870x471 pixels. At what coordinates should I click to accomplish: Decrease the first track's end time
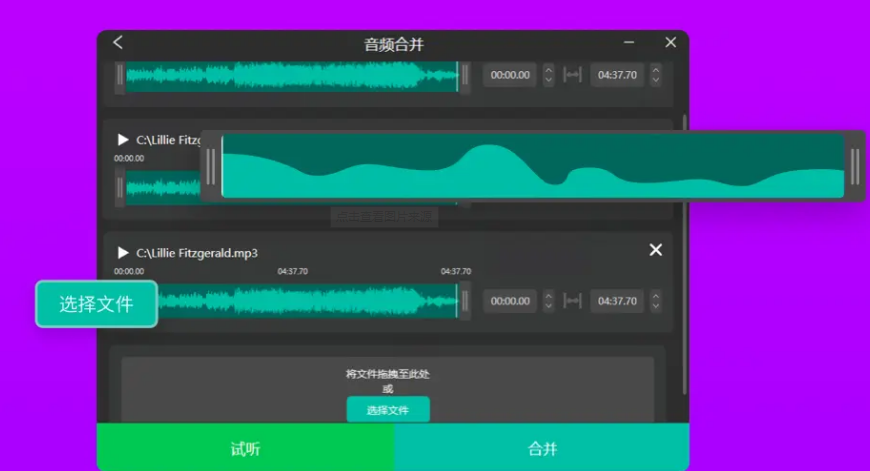(x=656, y=80)
